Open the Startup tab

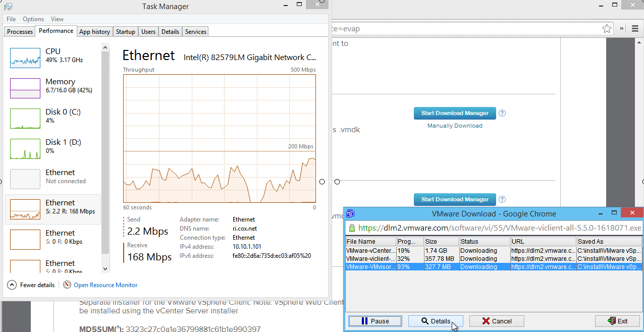point(126,32)
